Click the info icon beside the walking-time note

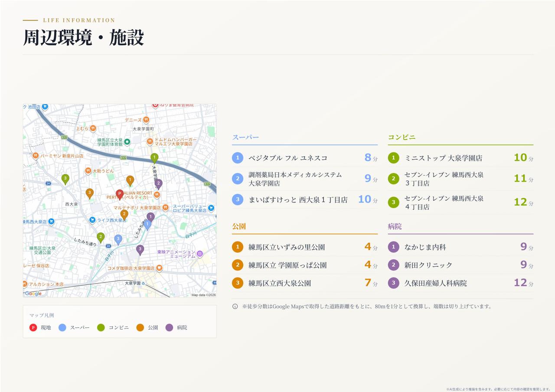click(235, 306)
